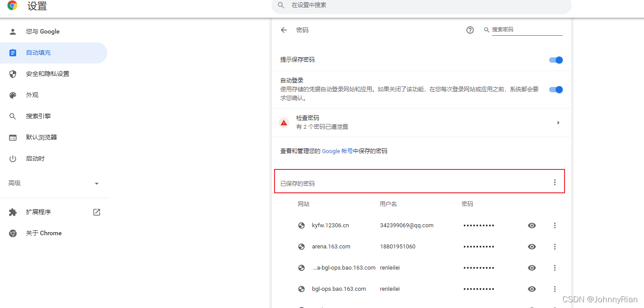
Task: Click the username 18801951060
Action: click(397, 247)
